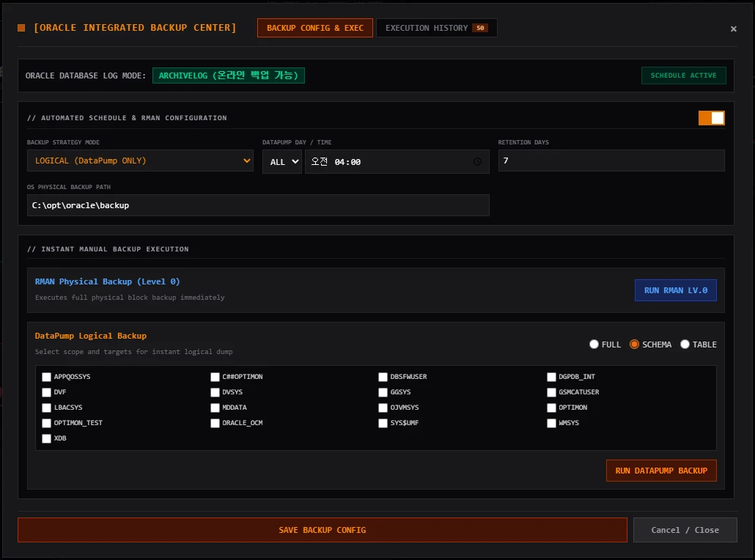755x560 pixels.
Task: Click the 'ORACLE DATABASE LOG MODE:' label
Action: point(85,75)
